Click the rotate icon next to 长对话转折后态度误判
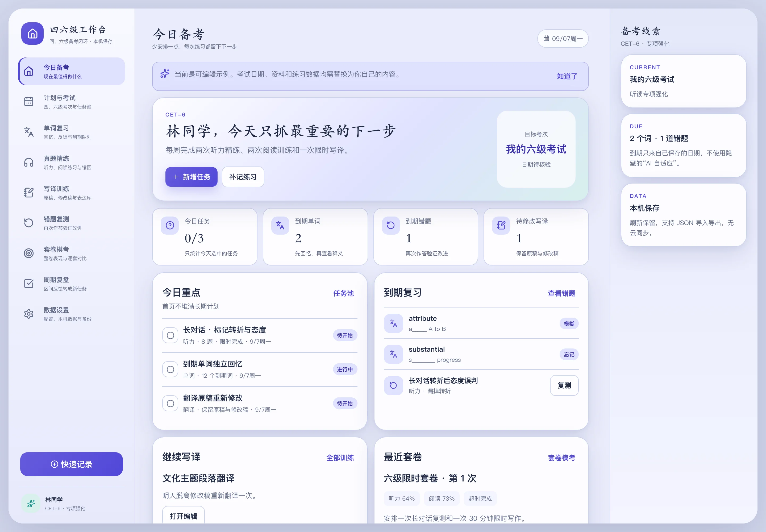Image resolution: width=766 pixels, height=532 pixels. point(393,385)
